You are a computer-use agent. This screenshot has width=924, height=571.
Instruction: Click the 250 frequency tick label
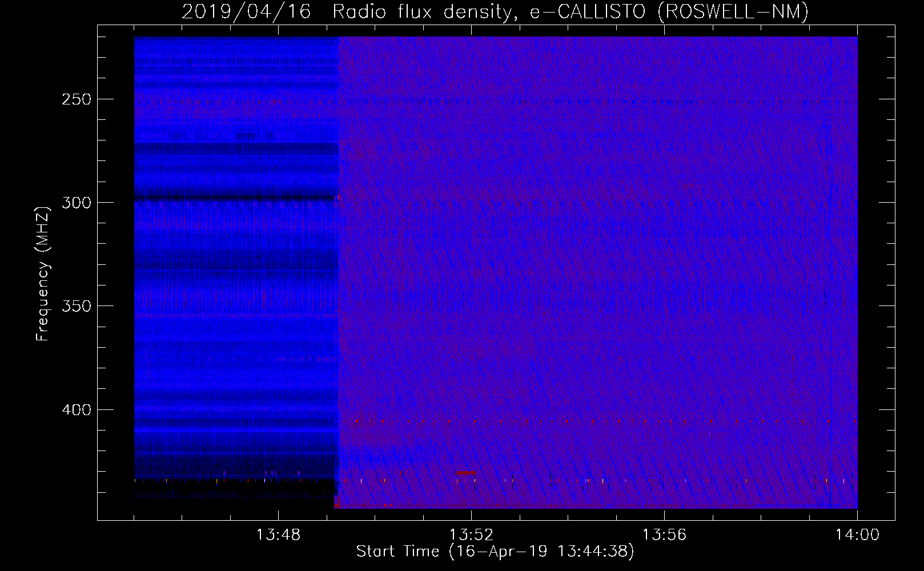[77, 99]
